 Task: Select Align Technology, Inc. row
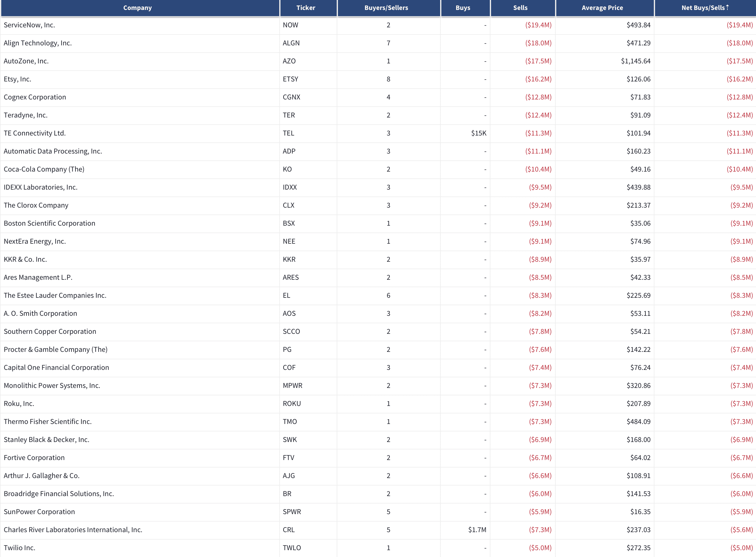click(x=378, y=43)
